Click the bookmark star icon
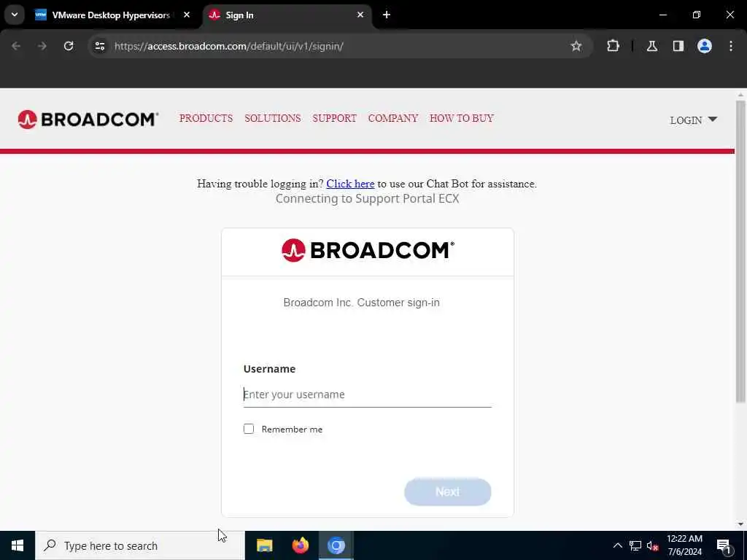The height and width of the screenshot is (560, 747). point(576,46)
